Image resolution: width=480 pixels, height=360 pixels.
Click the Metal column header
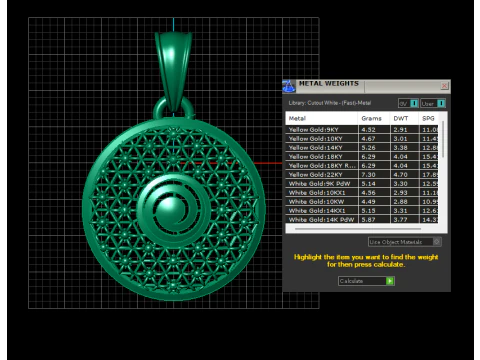(321, 118)
